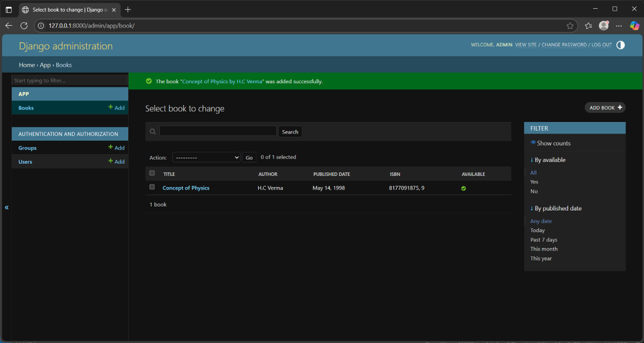This screenshot has height=343, width=644.
Task: Focus the book search input field
Action: click(x=218, y=131)
